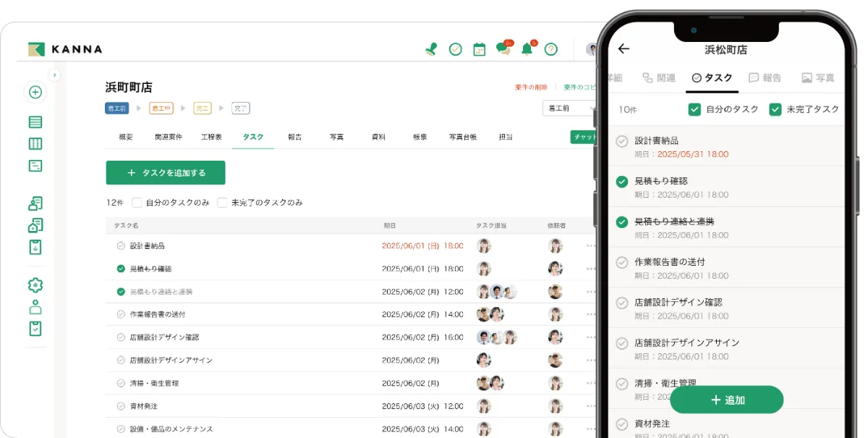Open the notification bell icon
Screen dimensions: 868x438
click(x=528, y=49)
